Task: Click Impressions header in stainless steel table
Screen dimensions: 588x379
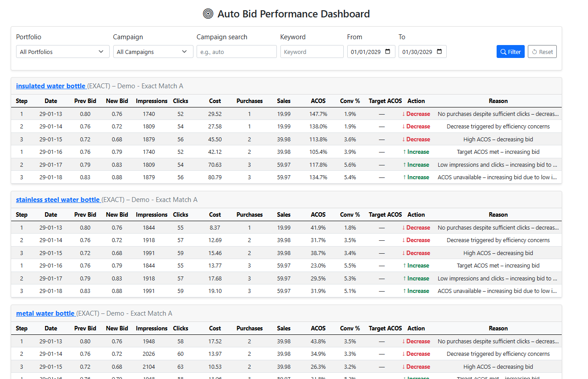Action: click(x=152, y=214)
